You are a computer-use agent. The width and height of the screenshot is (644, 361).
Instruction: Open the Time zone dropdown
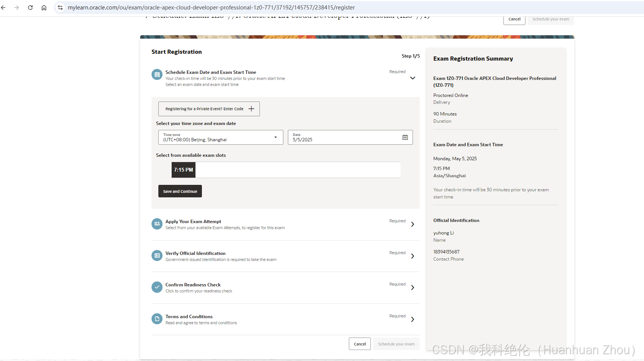(x=220, y=137)
